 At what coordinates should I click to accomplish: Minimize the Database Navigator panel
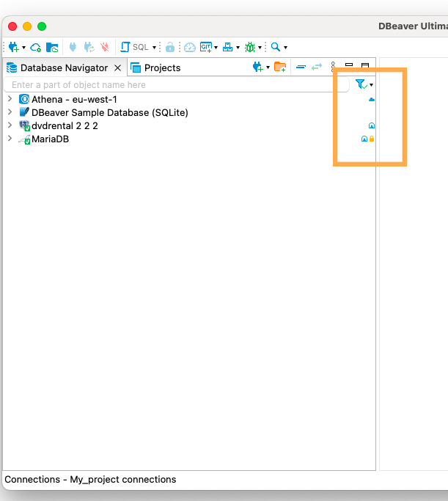point(349,65)
